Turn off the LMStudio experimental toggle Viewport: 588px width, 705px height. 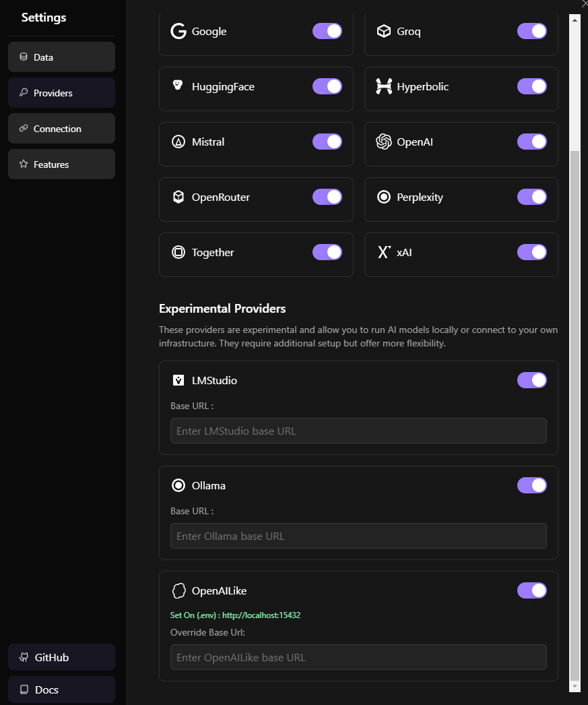pos(532,380)
